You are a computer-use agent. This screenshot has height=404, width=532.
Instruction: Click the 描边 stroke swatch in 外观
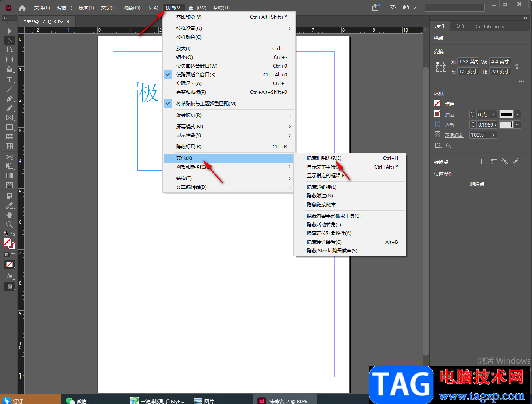pyautogui.click(x=437, y=114)
